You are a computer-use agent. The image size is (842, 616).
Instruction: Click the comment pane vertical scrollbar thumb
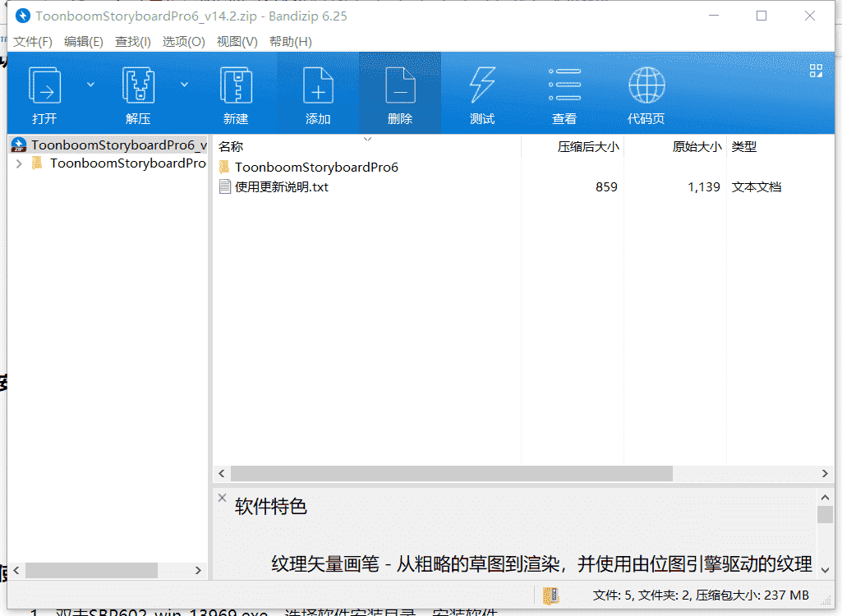825,514
